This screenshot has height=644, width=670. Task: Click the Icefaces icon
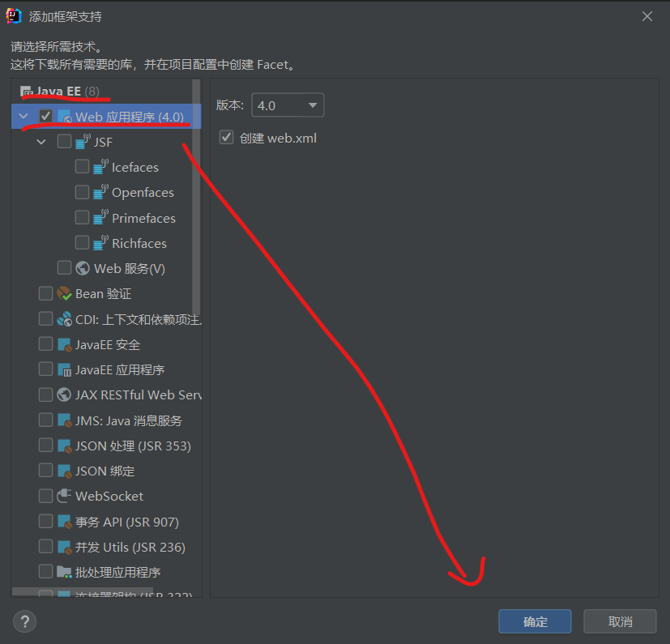100,167
